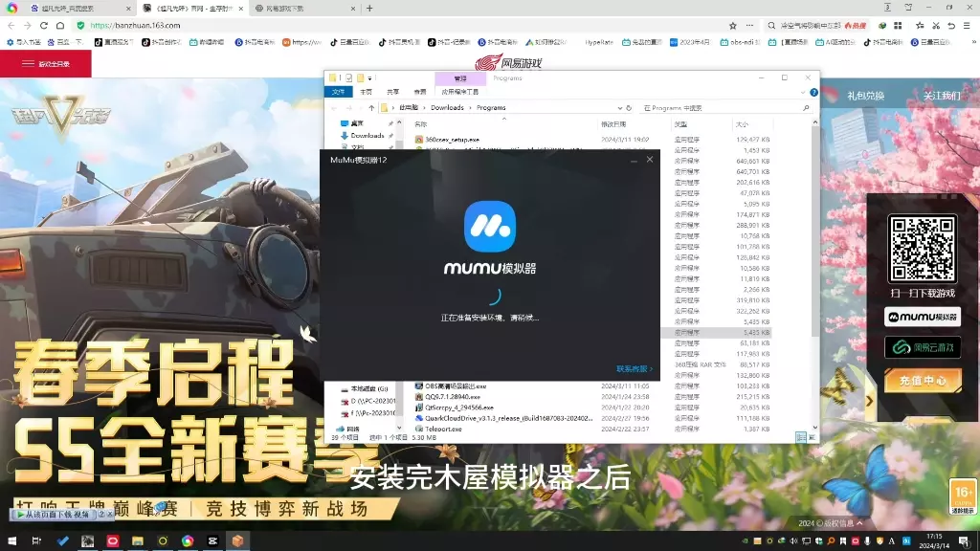Screen dimensions: 980x551
Task: Click 联系客服 link in MuMu installer
Action: click(634, 368)
